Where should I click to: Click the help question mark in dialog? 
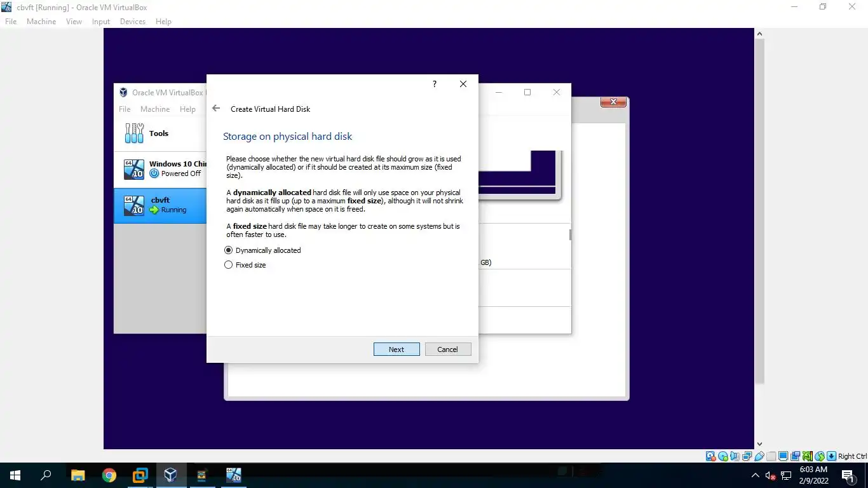pos(435,84)
